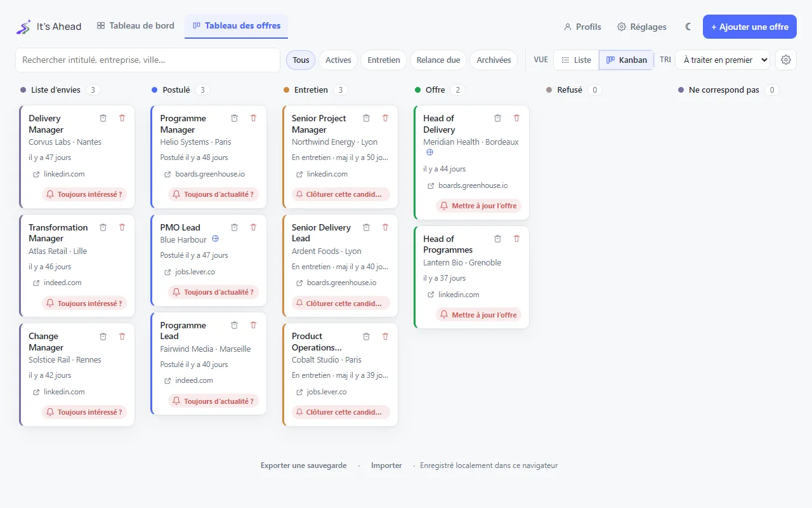Delete the Change Manager offer
This screenshot has width=812, height=508.
[x=122, y=336]
